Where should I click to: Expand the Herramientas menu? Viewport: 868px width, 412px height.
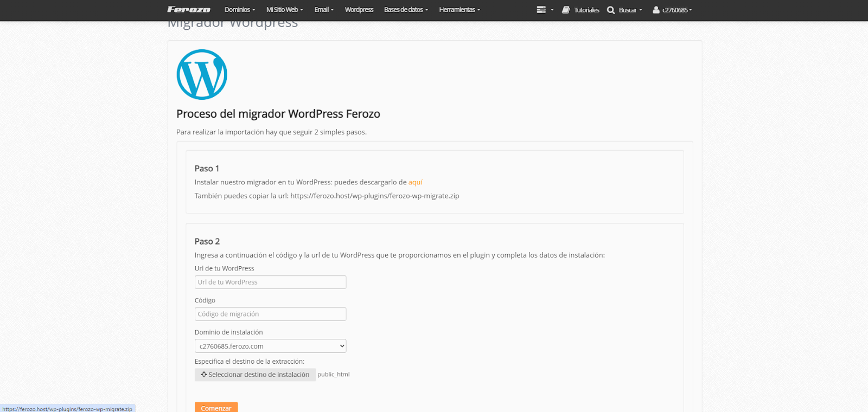click(x=459, y=10)
